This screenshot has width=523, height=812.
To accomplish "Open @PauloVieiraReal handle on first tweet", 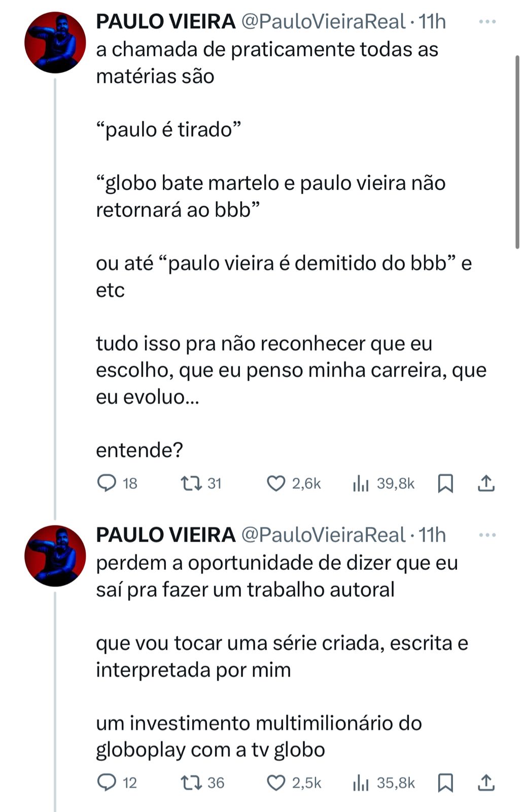I will [323, 22].
